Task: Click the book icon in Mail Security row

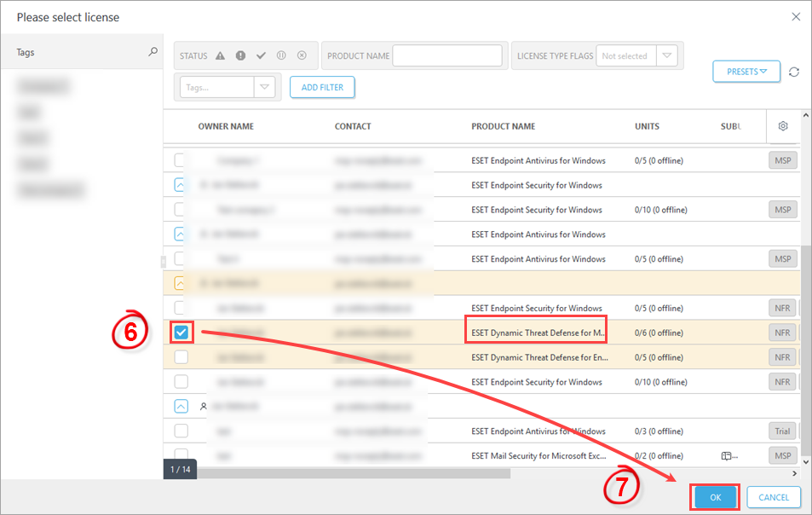Action: click(x=727, y=456)
